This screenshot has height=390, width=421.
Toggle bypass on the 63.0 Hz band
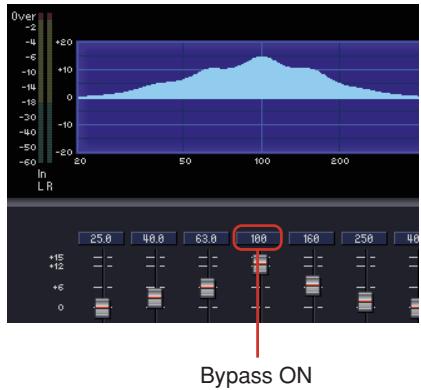(206, 239)
